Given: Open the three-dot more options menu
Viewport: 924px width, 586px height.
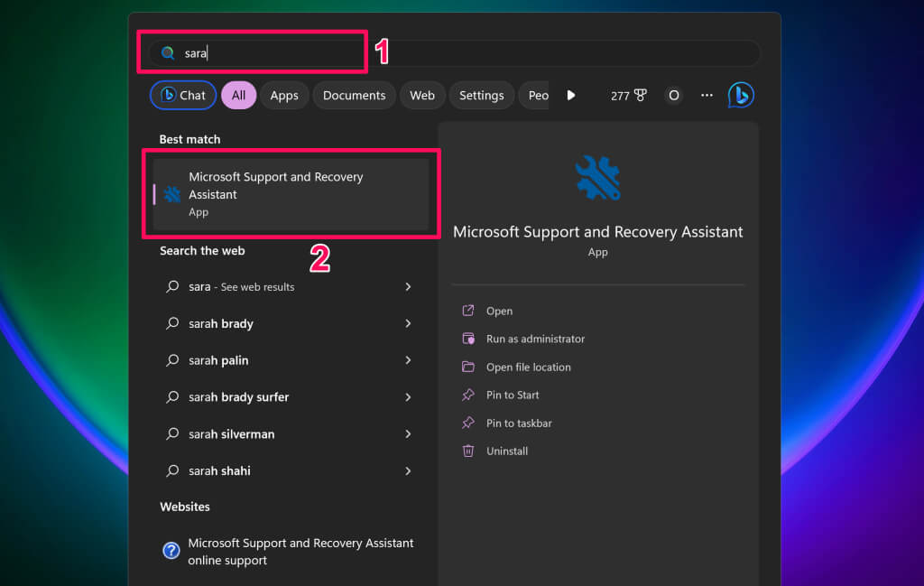Looking at the screenshot, I should pos(707,96).
